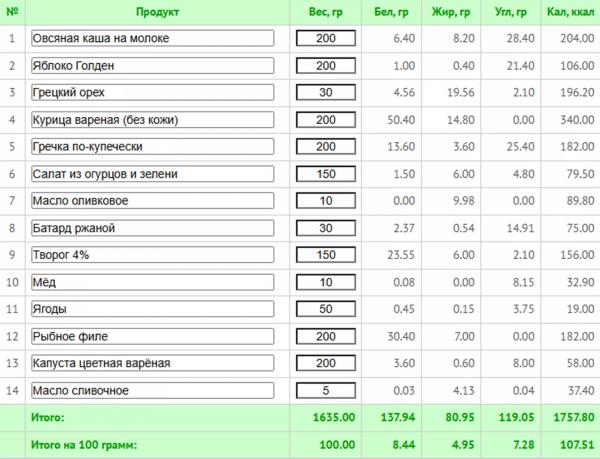Viewport: 600px width, 459px height.
Task: Focus the 'Батард ржаной' product name field
Action: 152,228
